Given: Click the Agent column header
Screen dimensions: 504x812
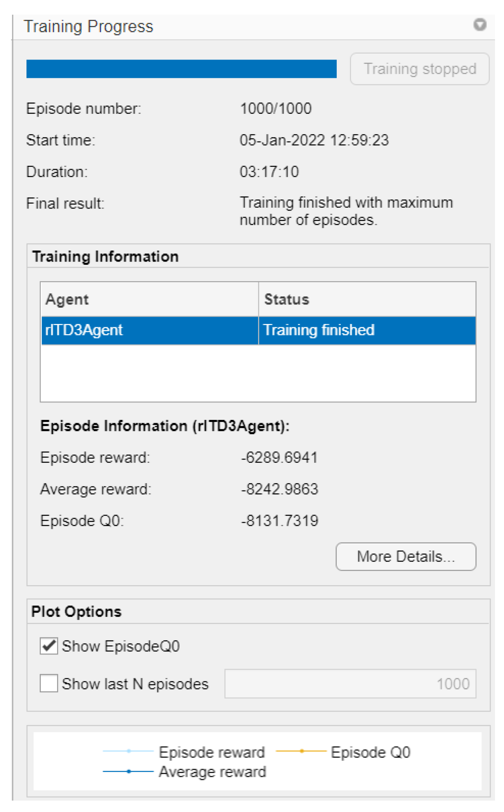Looking at the screenshot, I should (x=149, y=299).
